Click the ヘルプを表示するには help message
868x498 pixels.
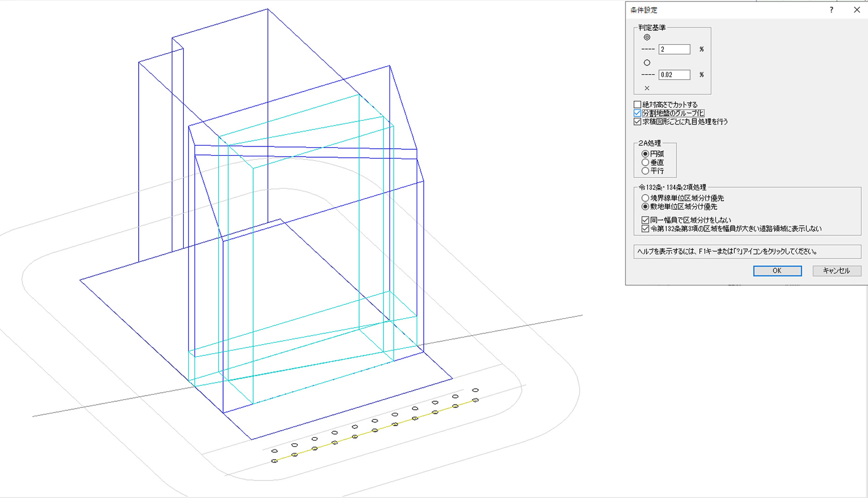pos(727,252)
